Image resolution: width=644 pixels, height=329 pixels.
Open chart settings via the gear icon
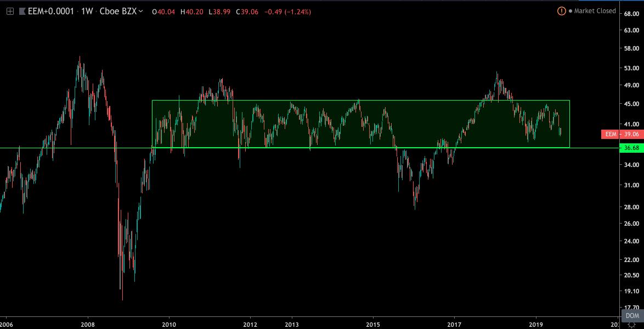click(632, 325)
